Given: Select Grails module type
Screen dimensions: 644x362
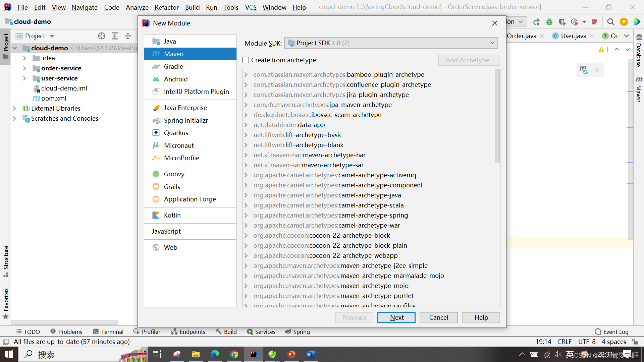Looking at the screenshot, I should (x=190, y=187).
